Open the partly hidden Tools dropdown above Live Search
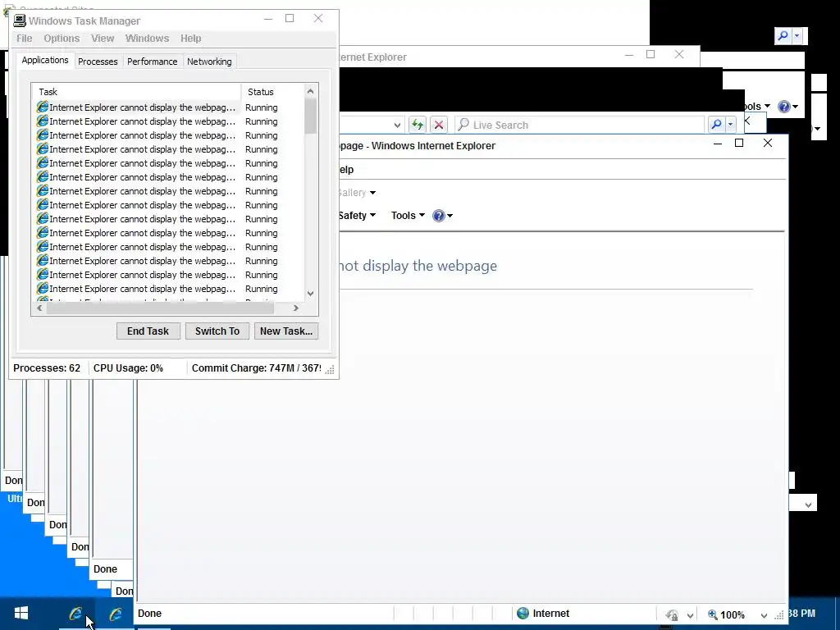The width and height of the screenshot is (840, 630). coord(756,106)
